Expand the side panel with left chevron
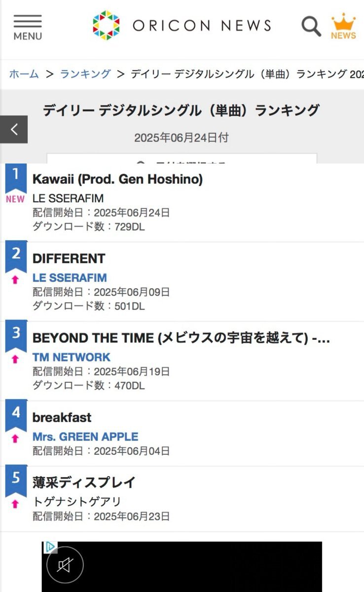364x592 pixels. [14, 130]
